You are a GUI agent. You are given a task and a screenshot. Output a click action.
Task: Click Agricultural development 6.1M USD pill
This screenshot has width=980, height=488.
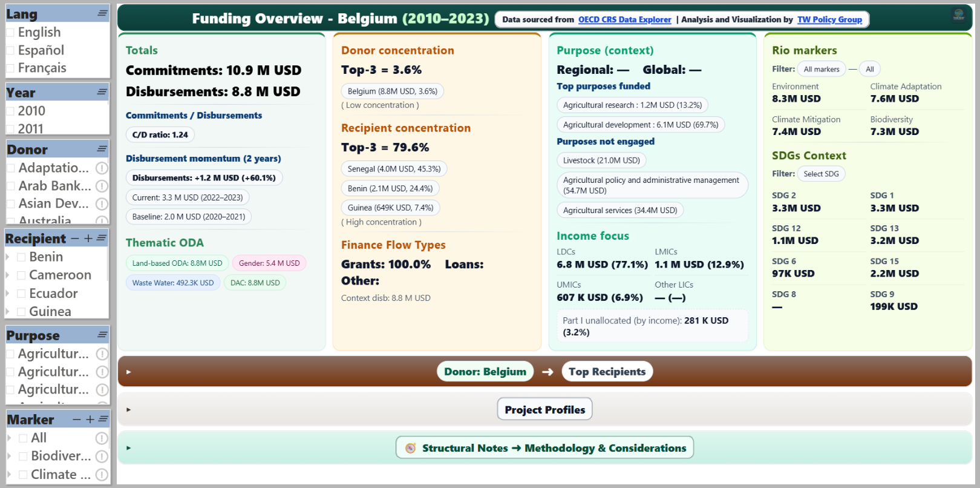click(x=641, y=125)
